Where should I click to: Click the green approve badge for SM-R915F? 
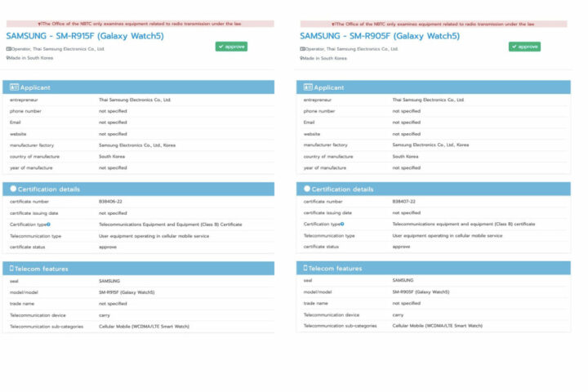(x=231, y=47)
